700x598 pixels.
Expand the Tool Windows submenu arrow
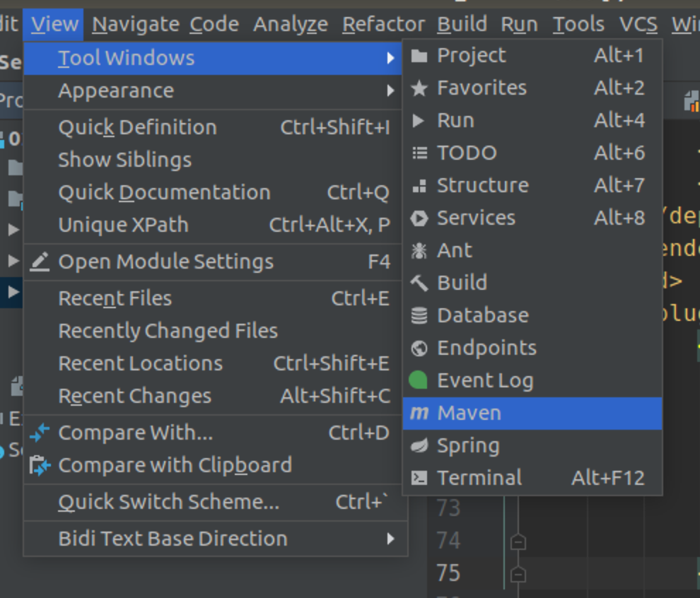(390, 58)
